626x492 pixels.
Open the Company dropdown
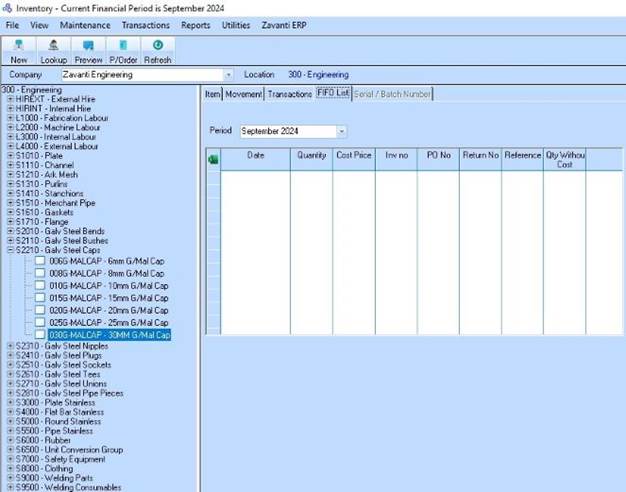(228, 75)
